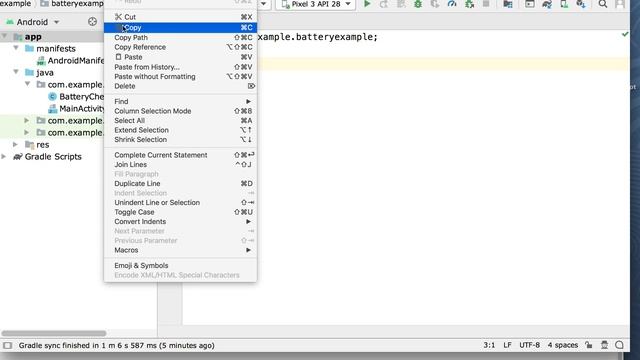Click the Project panel horizontal scrollbar
Screen dimensions: 640x360
pos(54,333)
